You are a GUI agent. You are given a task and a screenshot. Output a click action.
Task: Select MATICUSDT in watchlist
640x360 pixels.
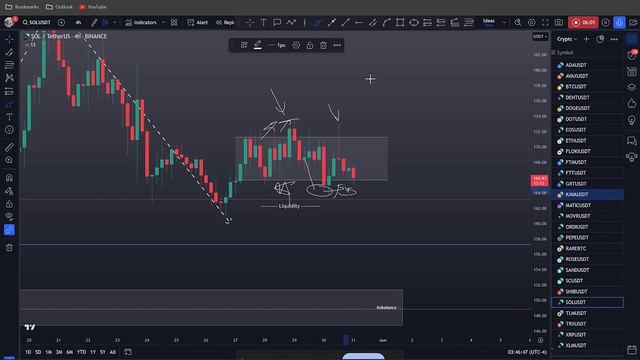588,205
